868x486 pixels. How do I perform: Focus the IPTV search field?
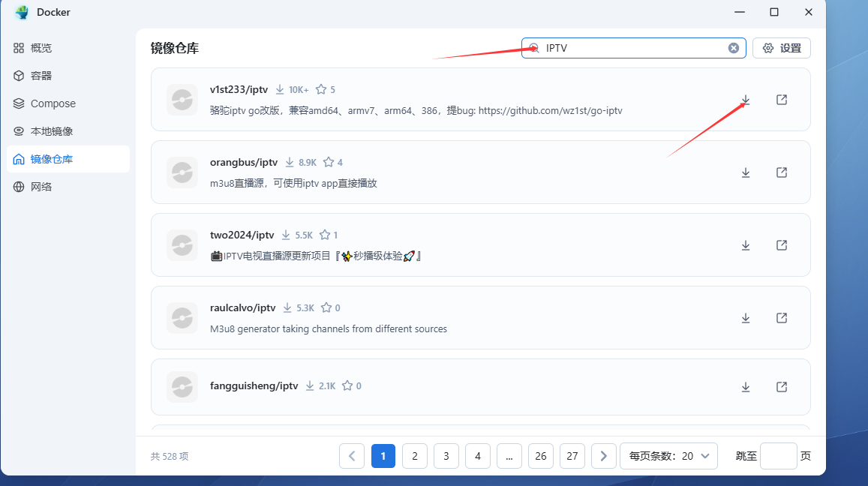pos(633,48)
